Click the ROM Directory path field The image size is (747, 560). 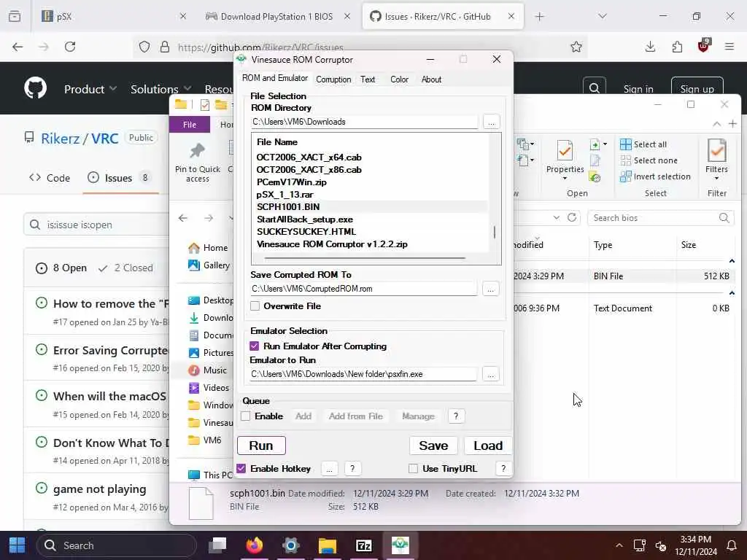pos(365,122)
